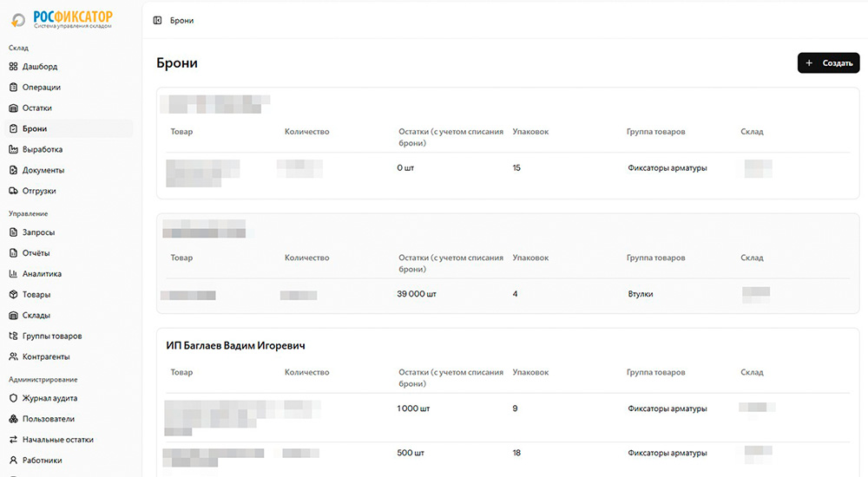Navigate to Документы

(x=69, y=170)
